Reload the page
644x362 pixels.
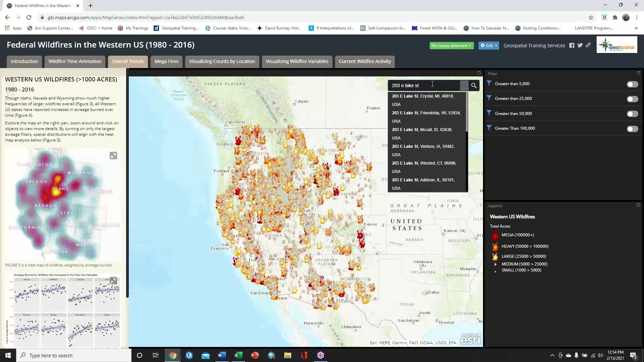point(29,17)
